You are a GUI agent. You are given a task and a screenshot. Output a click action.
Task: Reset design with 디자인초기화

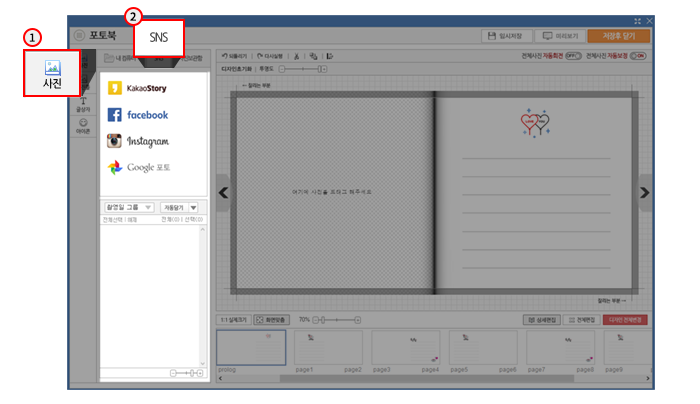tap(237, 69)
